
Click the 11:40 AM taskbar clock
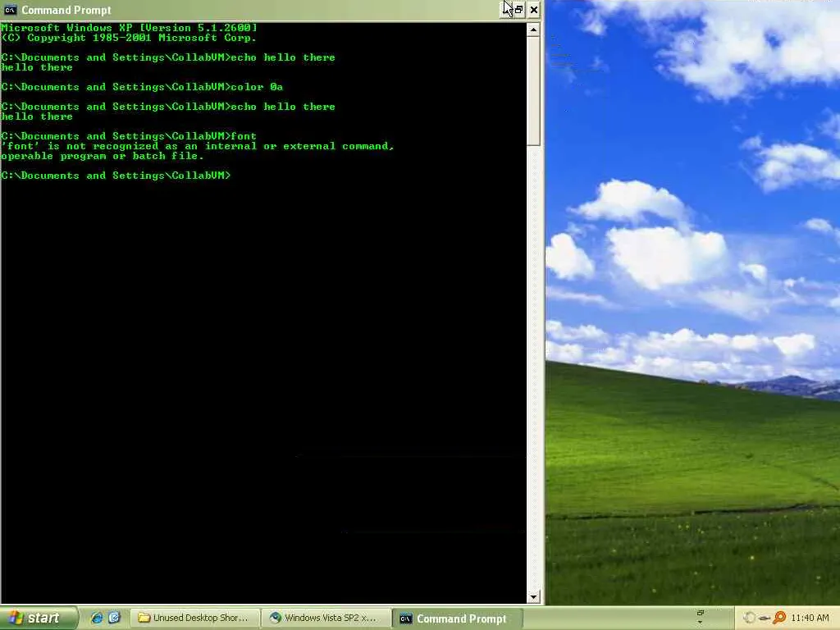pos(810,618)
